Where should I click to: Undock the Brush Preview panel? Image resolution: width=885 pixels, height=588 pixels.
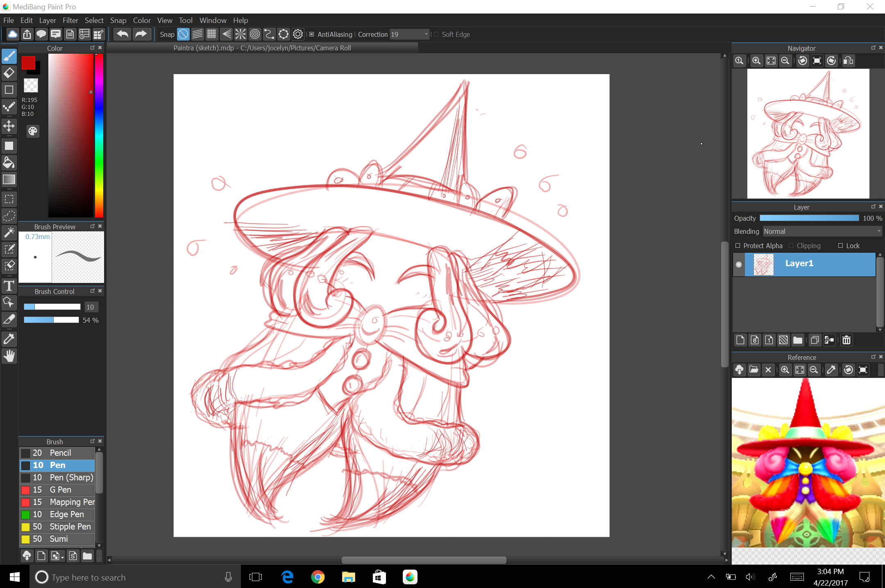coord(93,226)
